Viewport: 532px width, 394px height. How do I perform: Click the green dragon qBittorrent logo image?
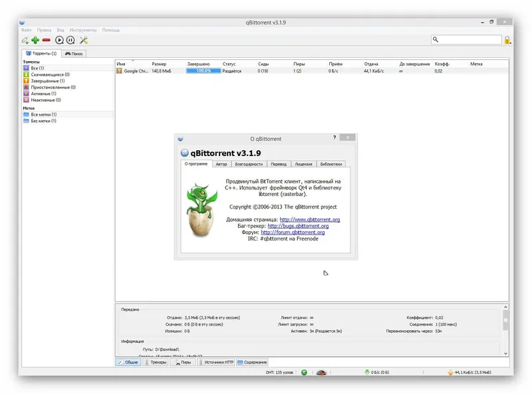(201, 210)
